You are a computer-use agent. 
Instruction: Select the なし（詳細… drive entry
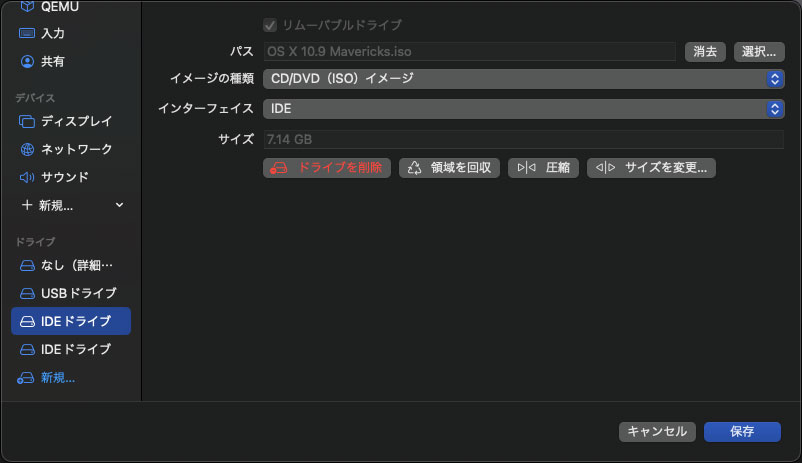click(x=71, y=266)
